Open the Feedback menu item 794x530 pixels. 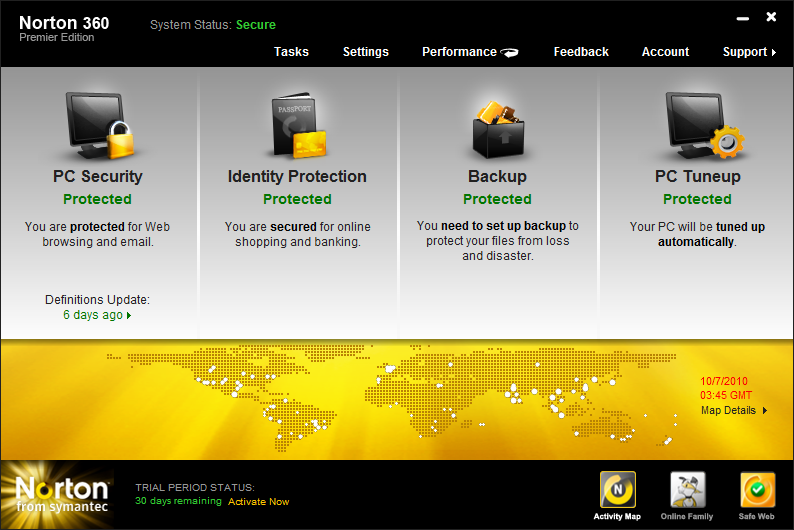point(581,52)
